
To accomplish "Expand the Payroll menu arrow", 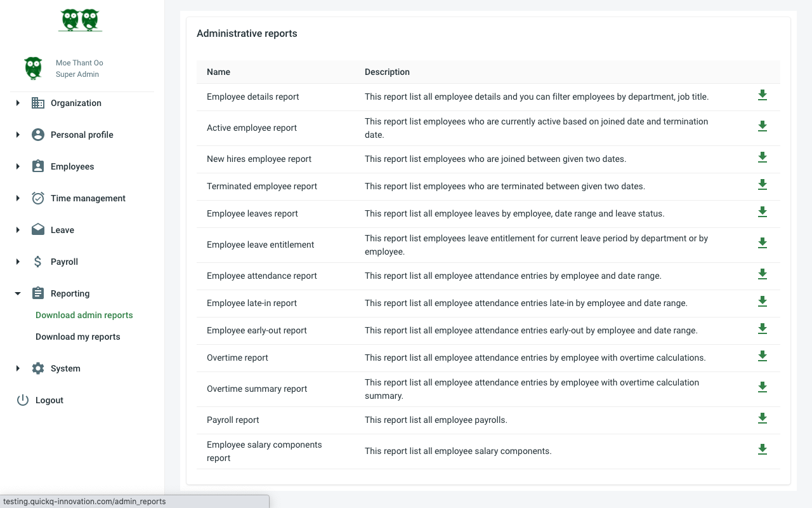I will coord(18,262).
